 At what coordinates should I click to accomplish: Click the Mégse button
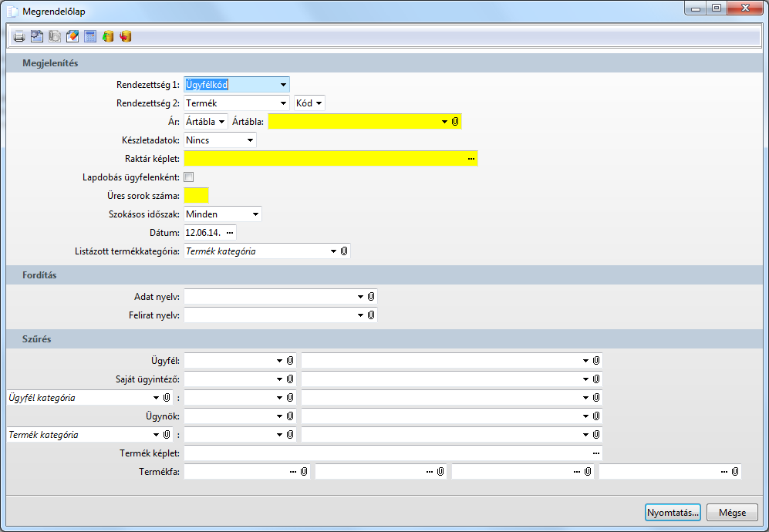732,513
